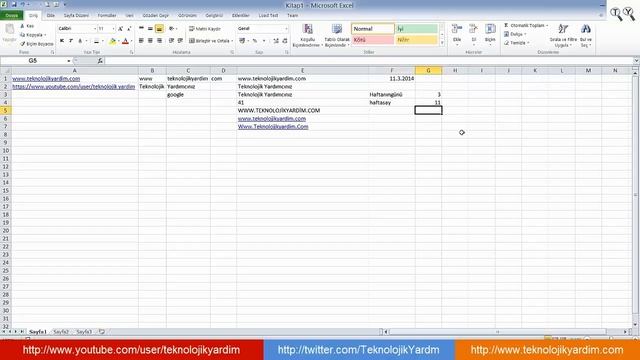Expand the cell styles gallery more arrow
Viewport: 640px width, 360px height.
click(x=442, y=43)
